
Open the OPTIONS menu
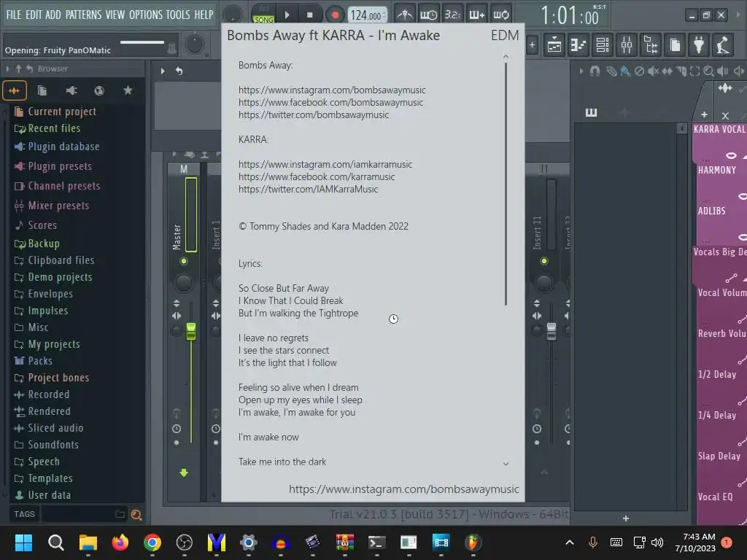(x=145, y=15)
